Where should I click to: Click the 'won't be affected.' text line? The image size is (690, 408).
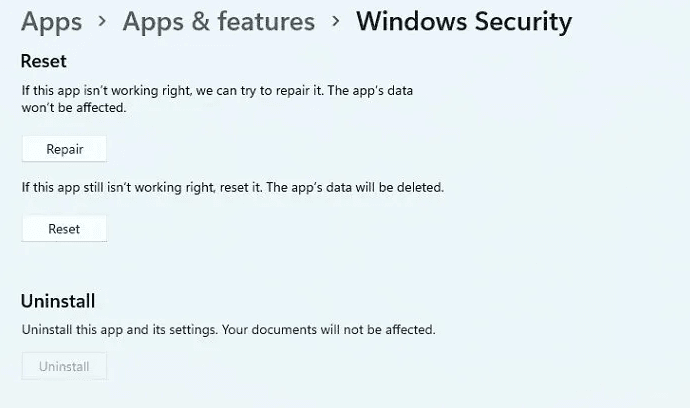[x=74, y=107]
